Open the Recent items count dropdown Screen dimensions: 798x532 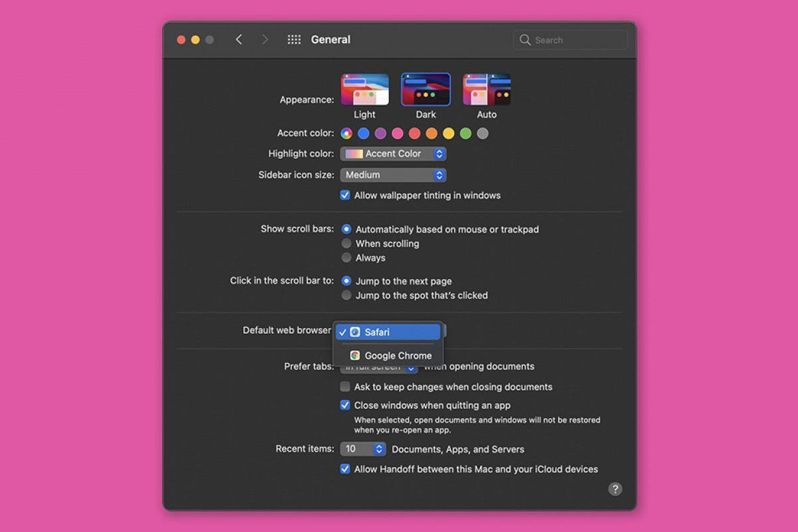[362, 449]
